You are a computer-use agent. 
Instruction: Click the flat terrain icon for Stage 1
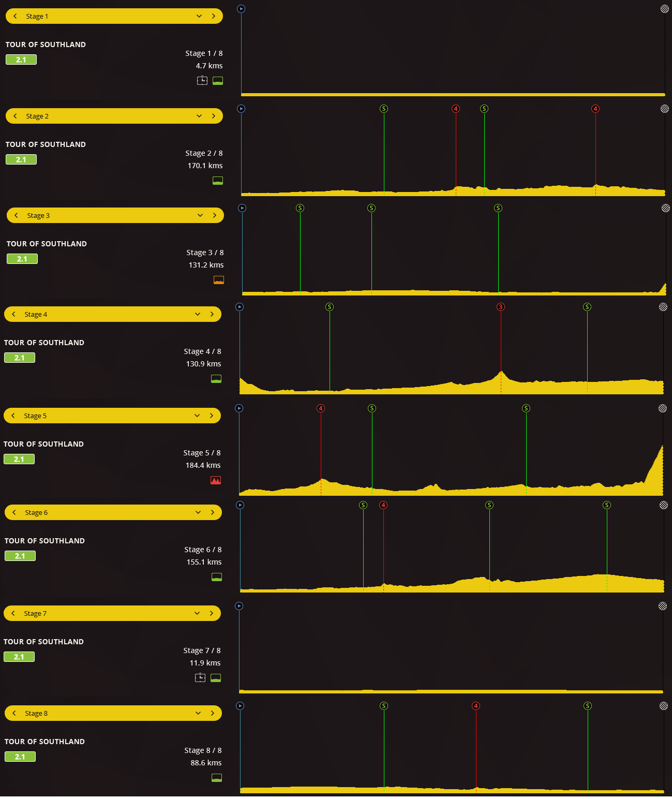pos(218,81)
